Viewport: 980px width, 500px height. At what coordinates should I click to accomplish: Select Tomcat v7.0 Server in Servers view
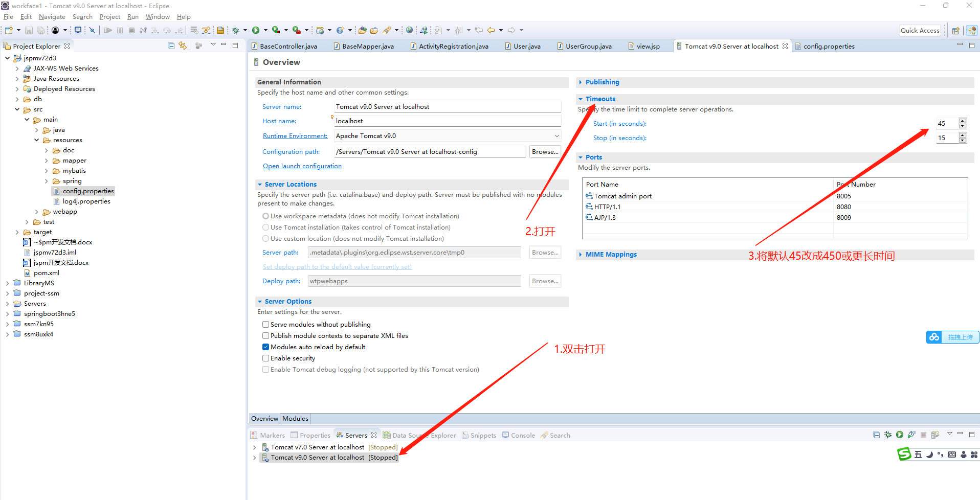point(330,447)
